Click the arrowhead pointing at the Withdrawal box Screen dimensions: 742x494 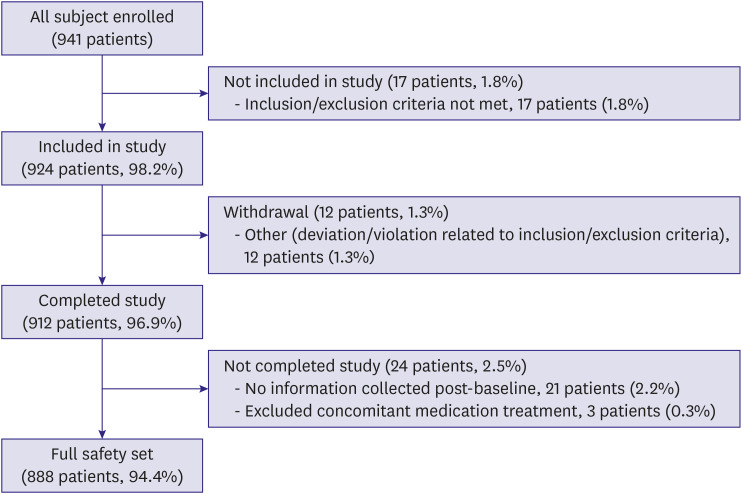tap(203, 237)
